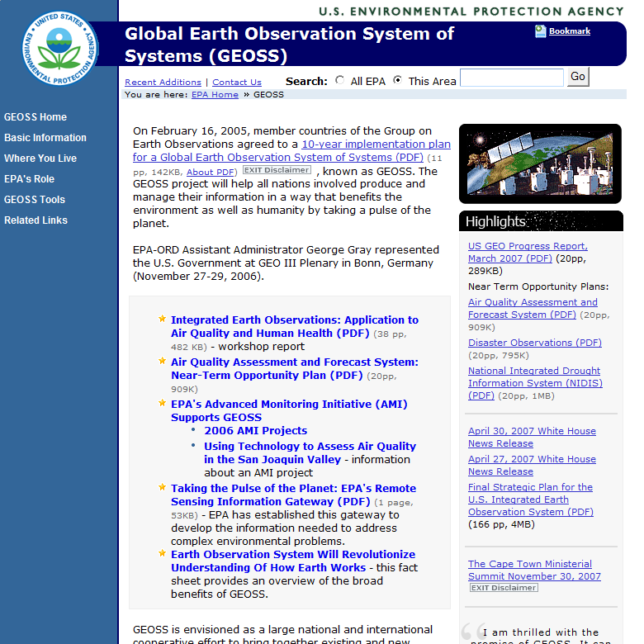The image size is (644, 644).
Task: Go to EPA Home breadcrumb link
Action: [215, 94]
